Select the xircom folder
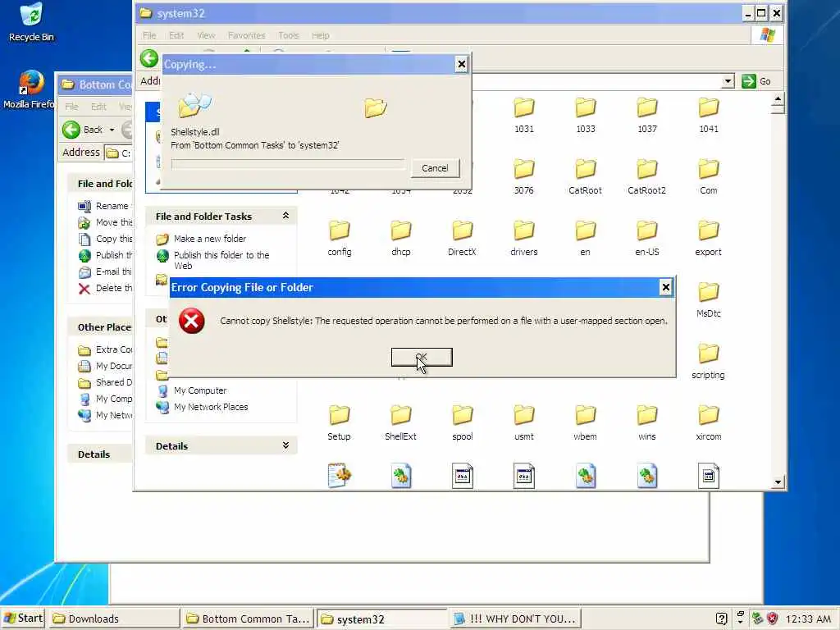840x630 pixels. coord(708,423)
